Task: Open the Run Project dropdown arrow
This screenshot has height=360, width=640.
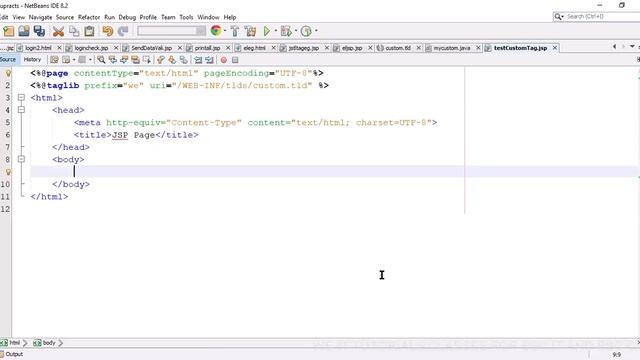Action: [276, 31]
